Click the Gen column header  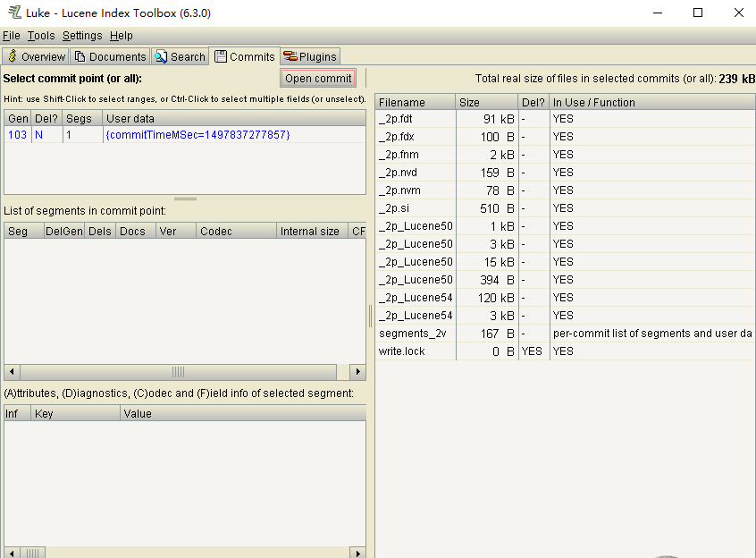pos(18,119)
